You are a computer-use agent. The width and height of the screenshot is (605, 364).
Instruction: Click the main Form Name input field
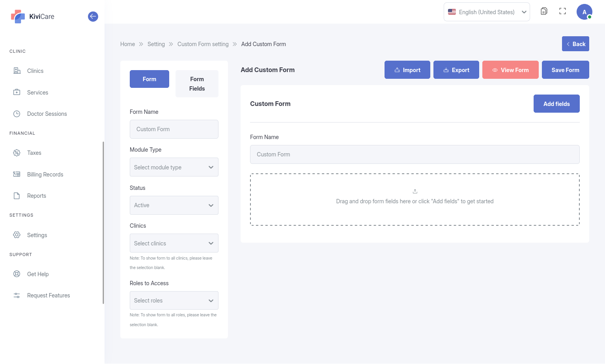click(415, 154)
